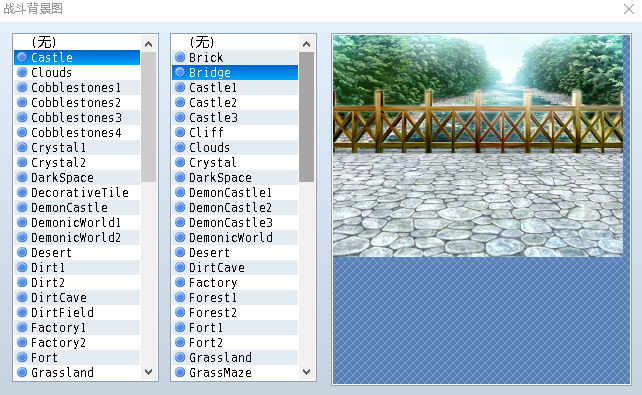The image size is (642, 395).
Task: Select Grassland in the left list
Action: coord(77,372)
